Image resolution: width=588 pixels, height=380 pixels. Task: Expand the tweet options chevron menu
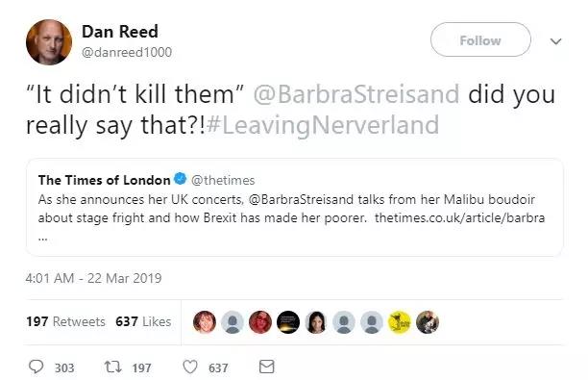pyautogui.click(x=555, y=41)
